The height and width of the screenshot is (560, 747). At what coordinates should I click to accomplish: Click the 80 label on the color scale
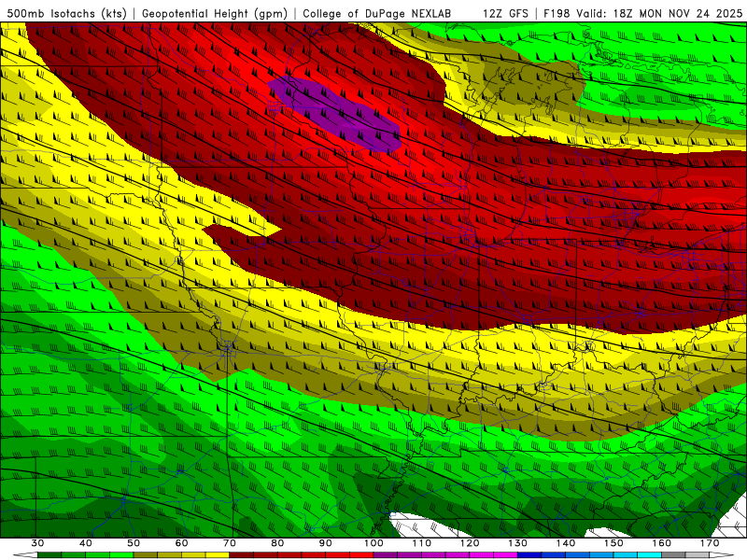pyautogui.click(x=277, y=543)
